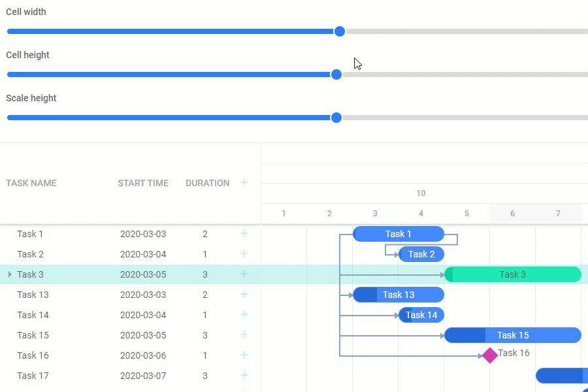This screenshot has height=392, width=588.
Task: Click day 4 in the timeline scale
Action: point(421,214)
